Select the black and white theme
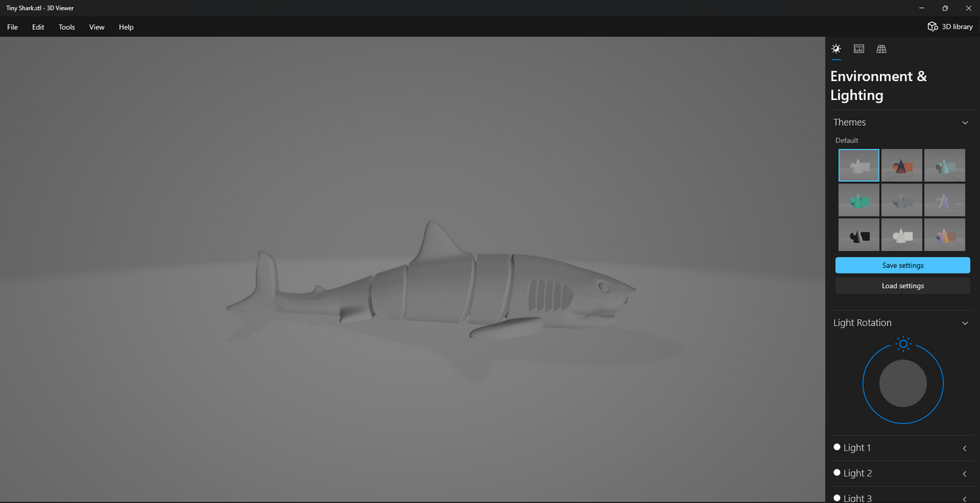 [858, 234]
